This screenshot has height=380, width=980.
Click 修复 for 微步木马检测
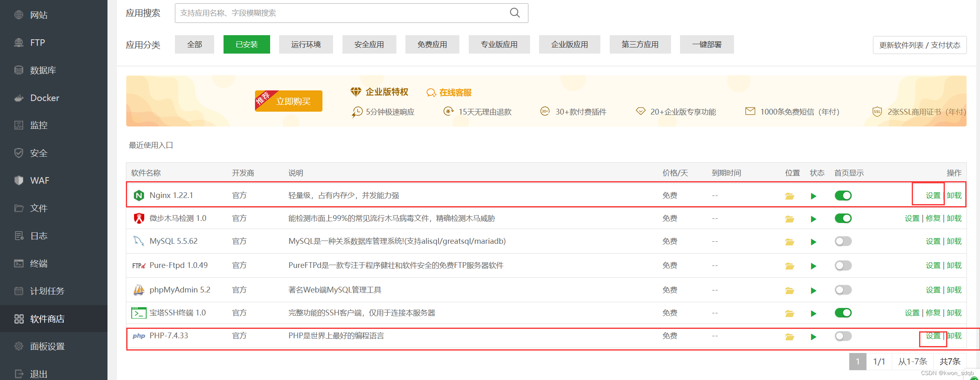click(933, 218)
